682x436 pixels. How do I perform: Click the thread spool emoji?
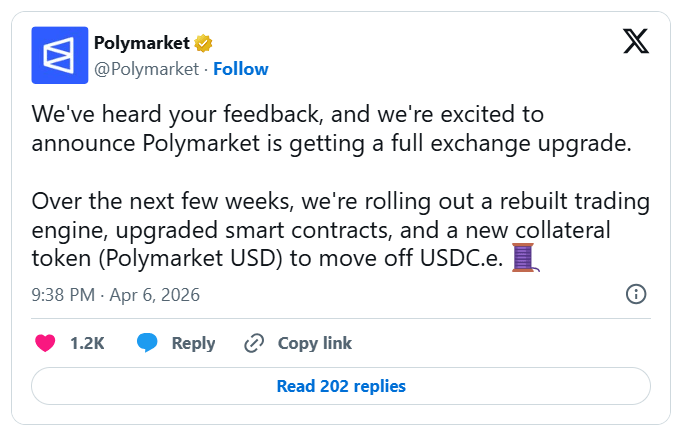[x=526, y=258]
